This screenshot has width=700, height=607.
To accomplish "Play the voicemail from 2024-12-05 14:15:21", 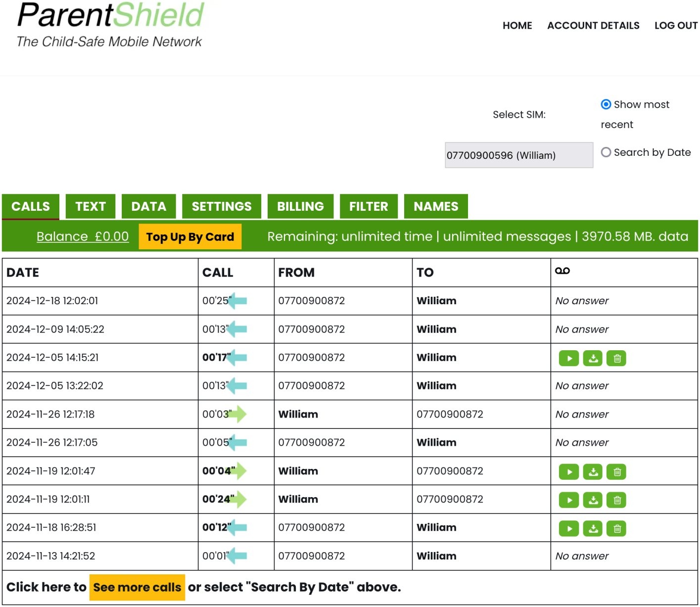I will 568,358.
